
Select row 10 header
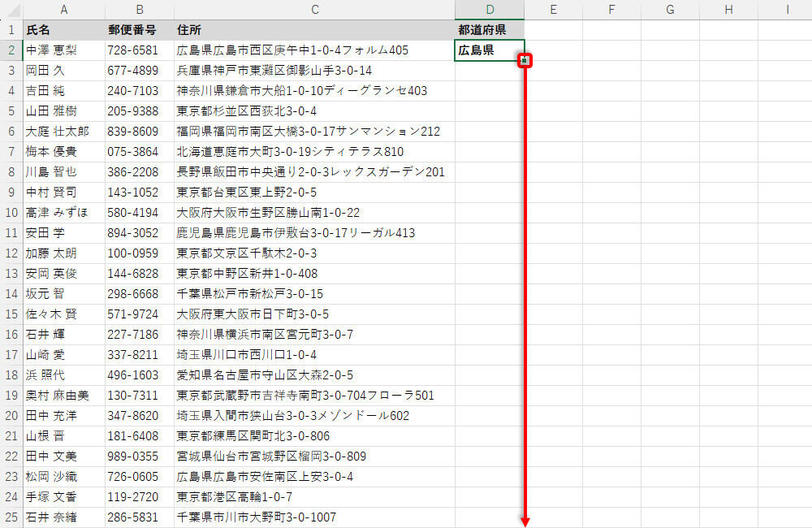click(x=11, y=213)
